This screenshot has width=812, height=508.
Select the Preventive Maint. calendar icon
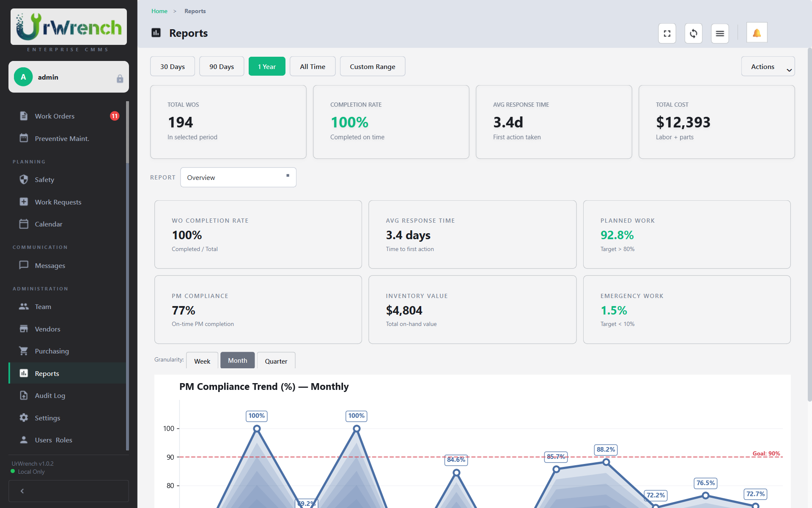[x=24, y=138]
